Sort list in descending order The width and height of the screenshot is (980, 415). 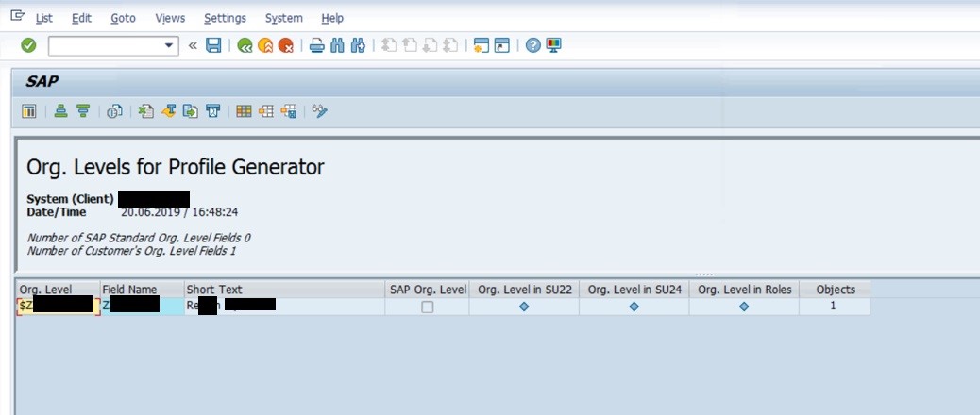coord(83,111)
